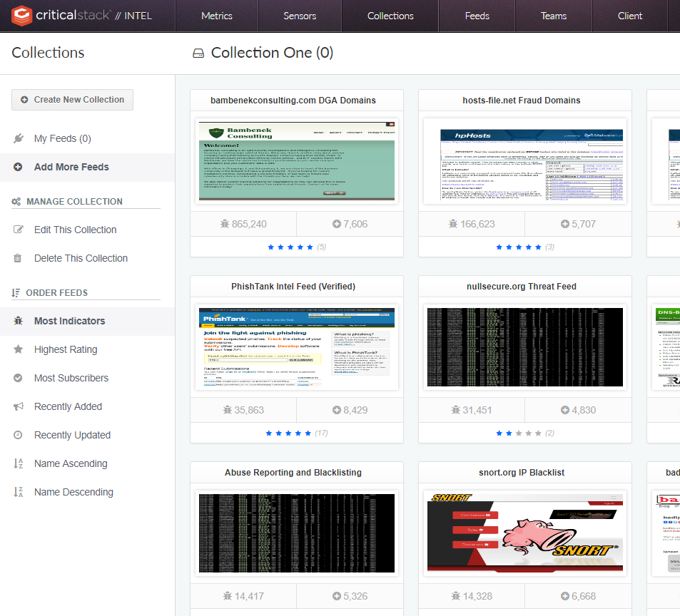Click star rating with 17 reviews on PhishTank
Image resolution: width=680 pixels, height=616 pixels.
tap(288, 433)
